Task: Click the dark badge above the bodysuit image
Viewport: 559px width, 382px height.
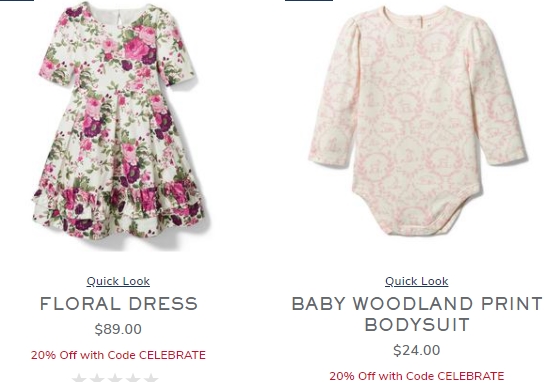Action: 309,0
